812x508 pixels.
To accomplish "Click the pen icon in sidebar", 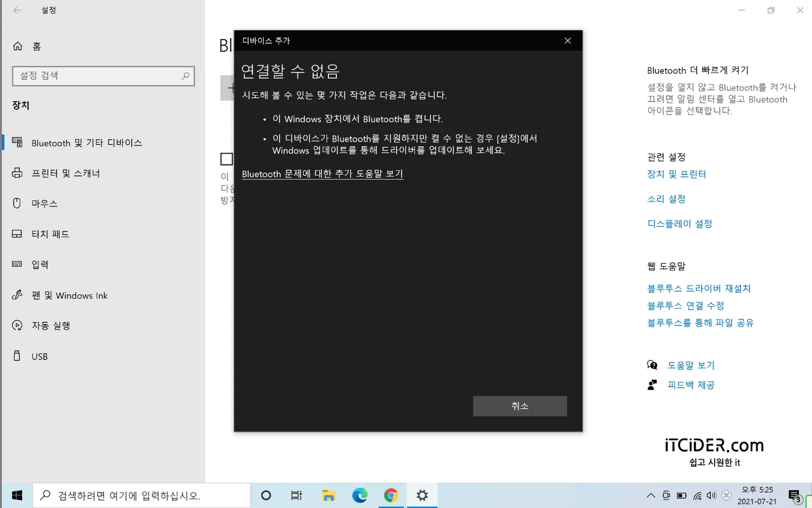I will pos(17,295).
